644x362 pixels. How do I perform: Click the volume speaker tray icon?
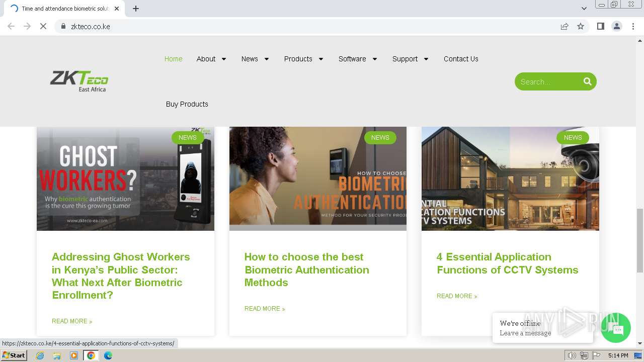coord(572,355)
